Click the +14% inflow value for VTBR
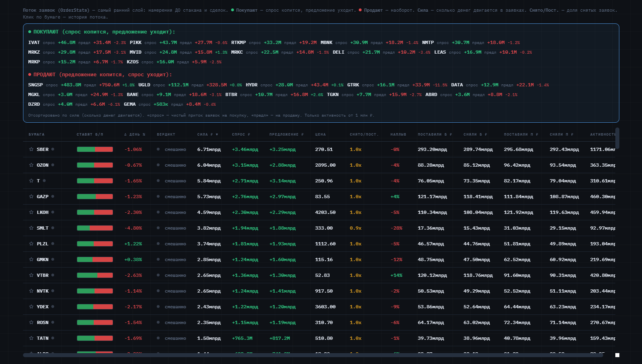Image resolution: width=642 pixels, height=364 pixels. pos(396,275)
